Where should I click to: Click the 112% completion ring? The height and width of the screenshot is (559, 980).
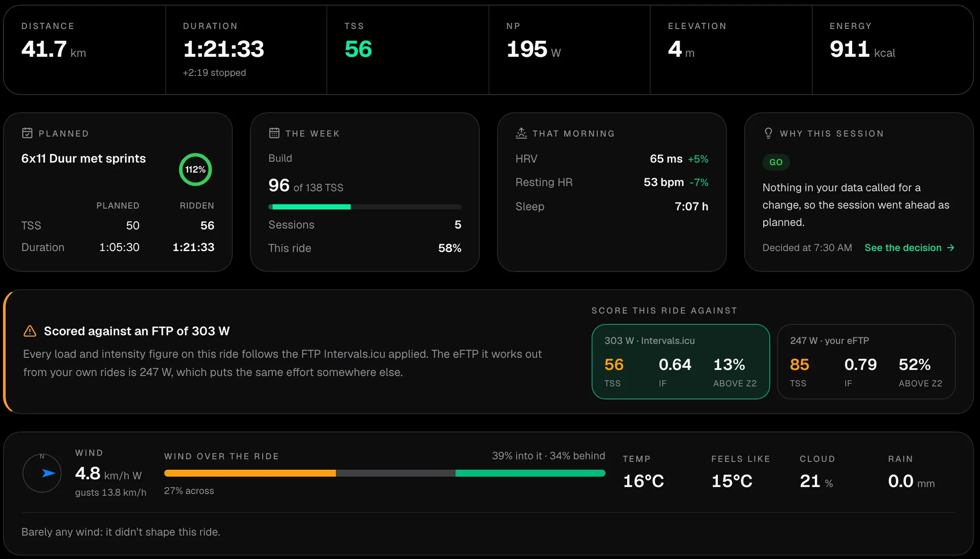(x=196, y=170)
